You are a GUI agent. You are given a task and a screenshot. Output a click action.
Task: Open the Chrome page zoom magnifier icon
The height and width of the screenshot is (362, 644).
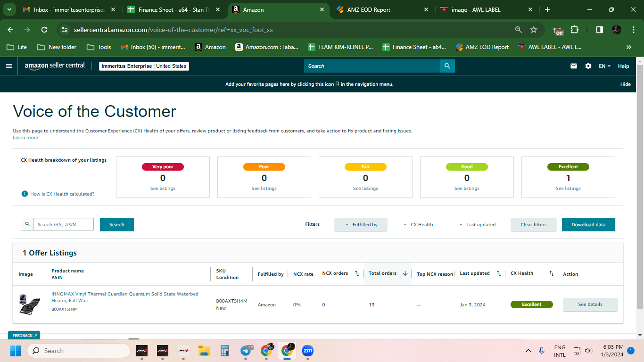tap(519, 30)
